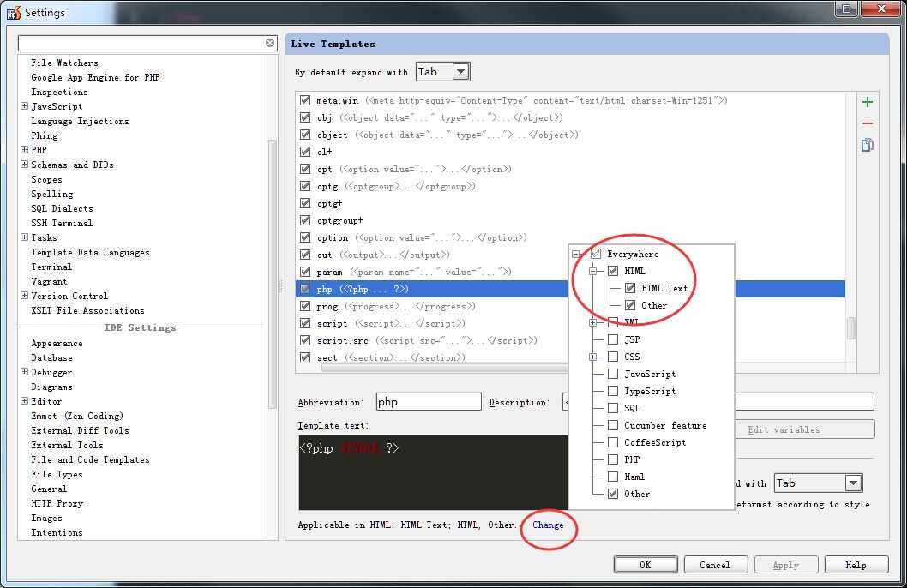Uncheck the HTML Text context checkbox

pos(630,288)
